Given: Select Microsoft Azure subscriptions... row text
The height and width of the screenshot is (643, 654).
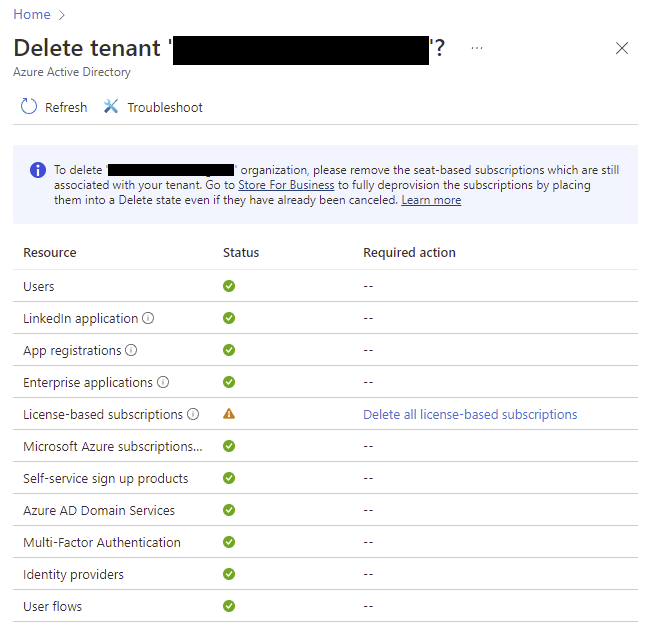Looking at the screenshot, I should point(113,447).
